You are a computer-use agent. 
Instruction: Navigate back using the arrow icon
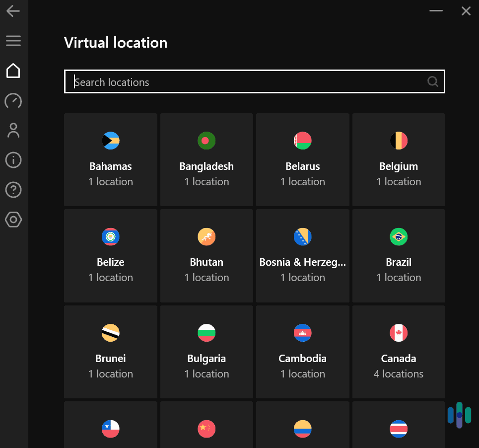[13, 10]
